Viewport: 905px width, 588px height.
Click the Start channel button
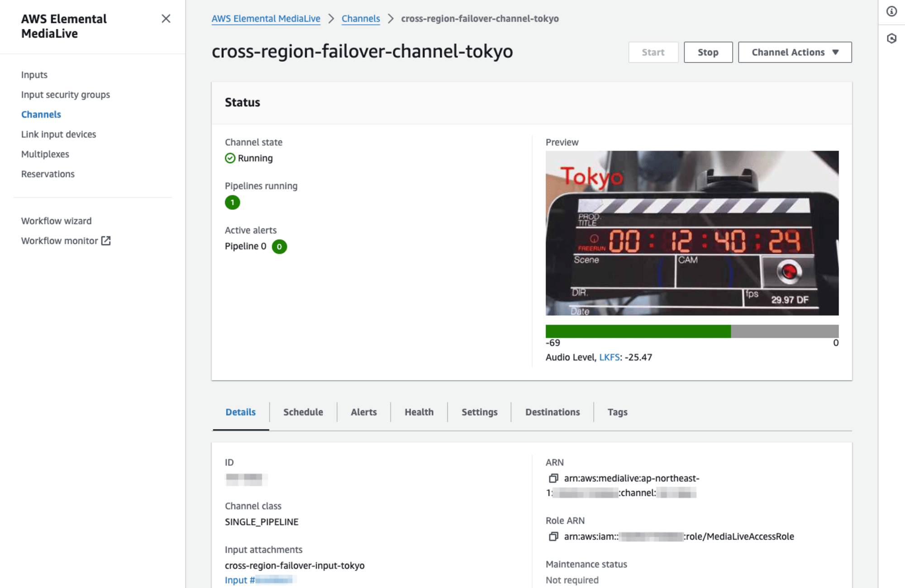653,52
